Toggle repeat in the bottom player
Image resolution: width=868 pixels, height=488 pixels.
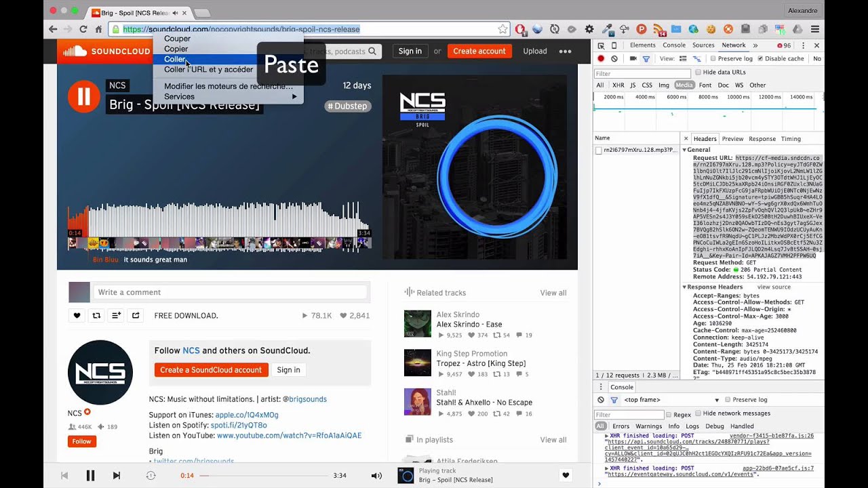tap(151, 476)
